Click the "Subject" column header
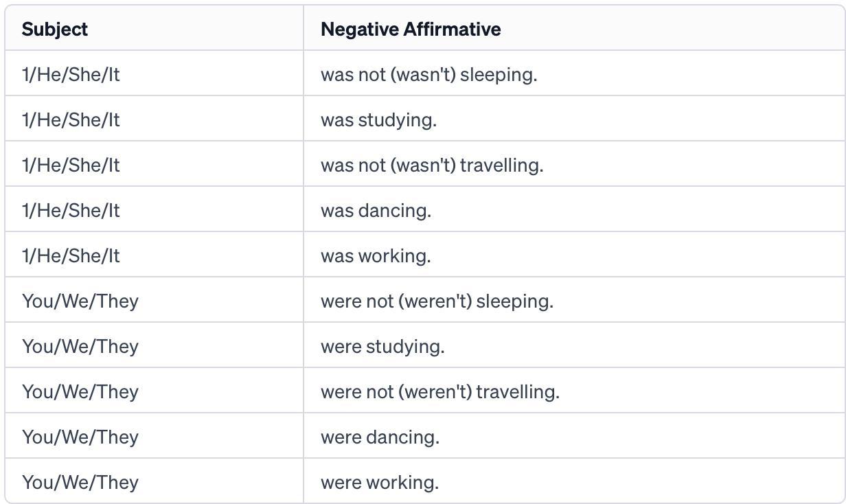Viewport: 846px width, 504px height. 55,30
